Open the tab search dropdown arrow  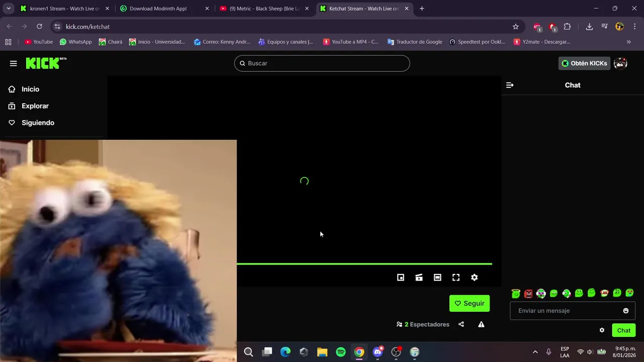9,9
